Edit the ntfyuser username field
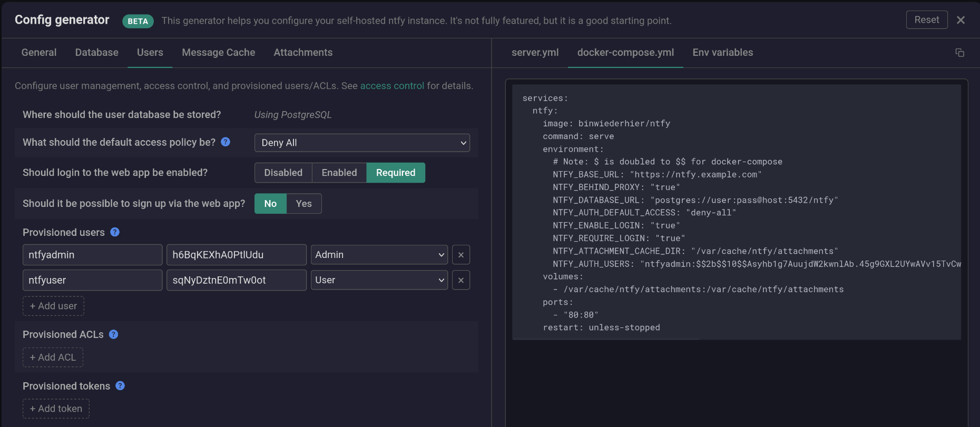980x427 pixels. click(x=93, y=280)
